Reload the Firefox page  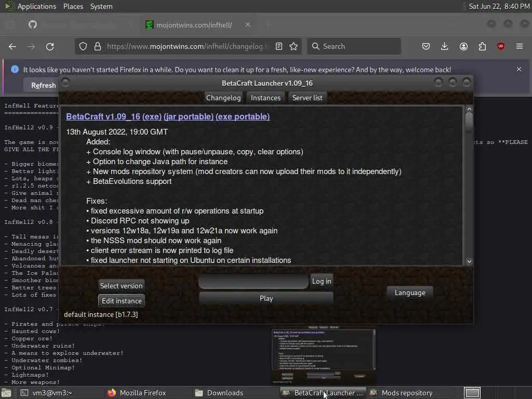tap(50, 46)
